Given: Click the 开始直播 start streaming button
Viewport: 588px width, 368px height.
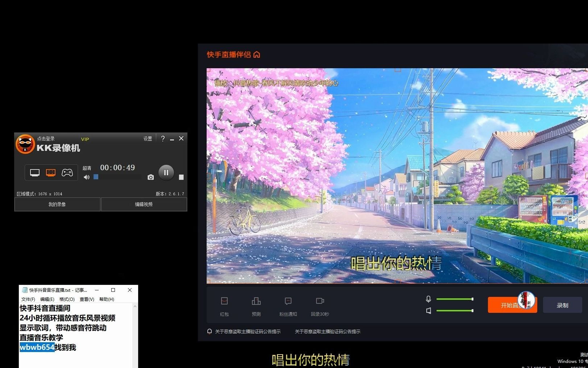Looking at the screenshot, I should point(512,305).
